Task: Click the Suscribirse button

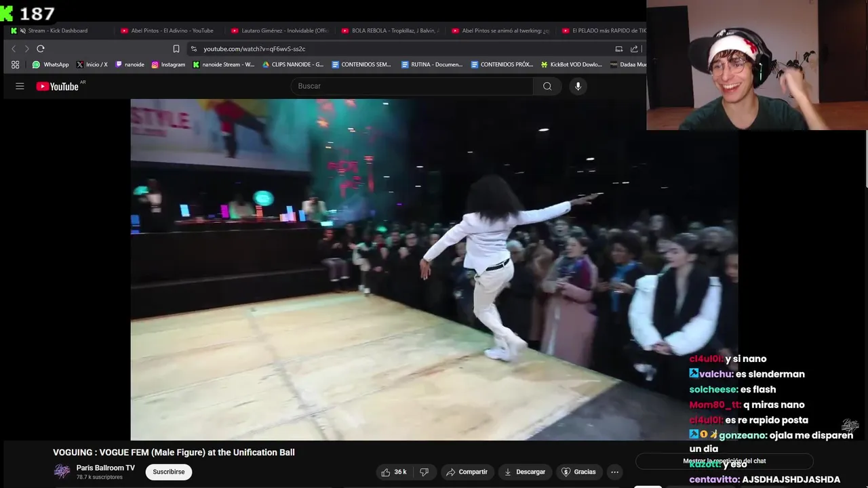Action: coord(169,472)
